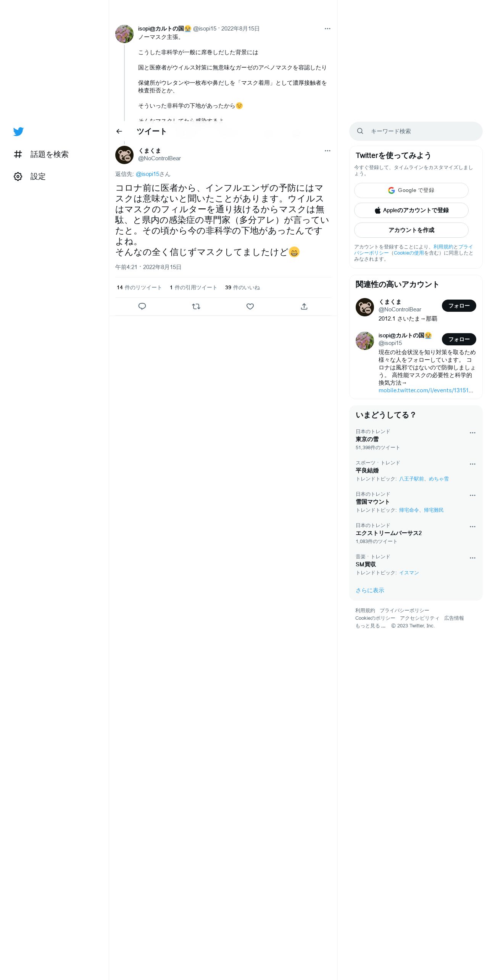Click the さらに表示 link under trends
The height and width of the screenshot is (980, 490).
[x=370, y=590]
